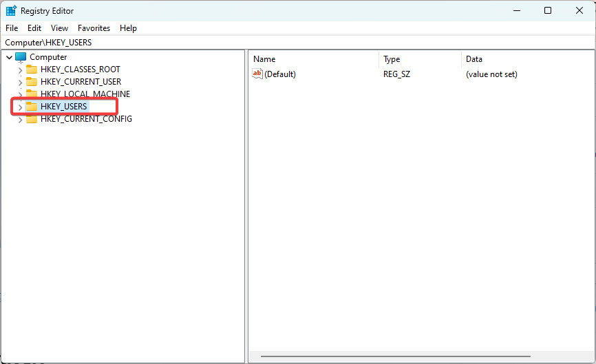Image resolution: width=596 pixels, height=364 pixels.
Task: Click the HKEY_USERS folder icon
Action: pos(32,107)
